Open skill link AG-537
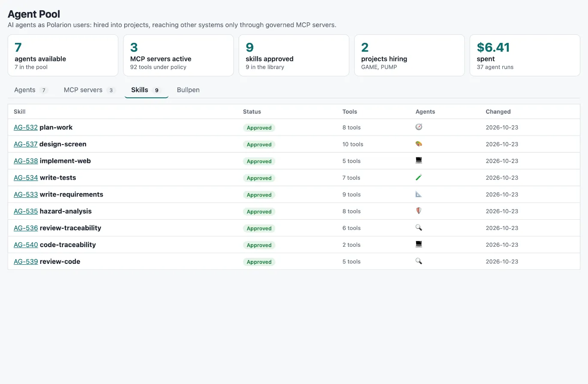588x384 pixels. [26, 144]
